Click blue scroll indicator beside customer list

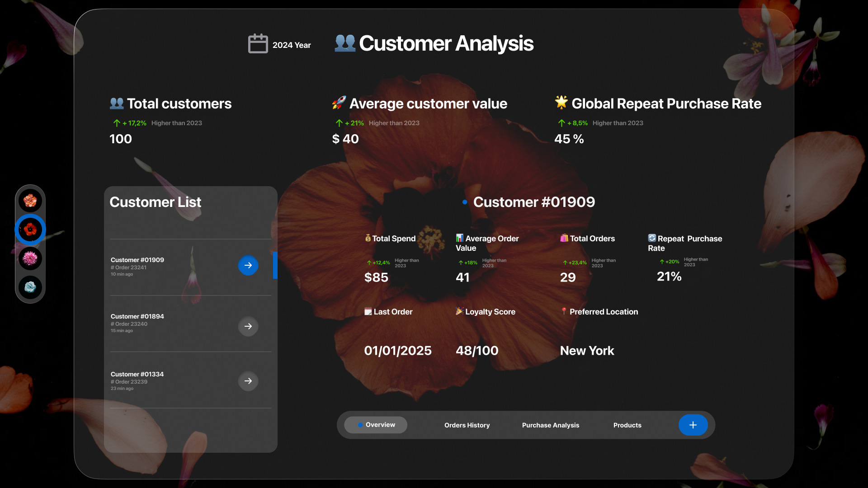click(275, 265)
